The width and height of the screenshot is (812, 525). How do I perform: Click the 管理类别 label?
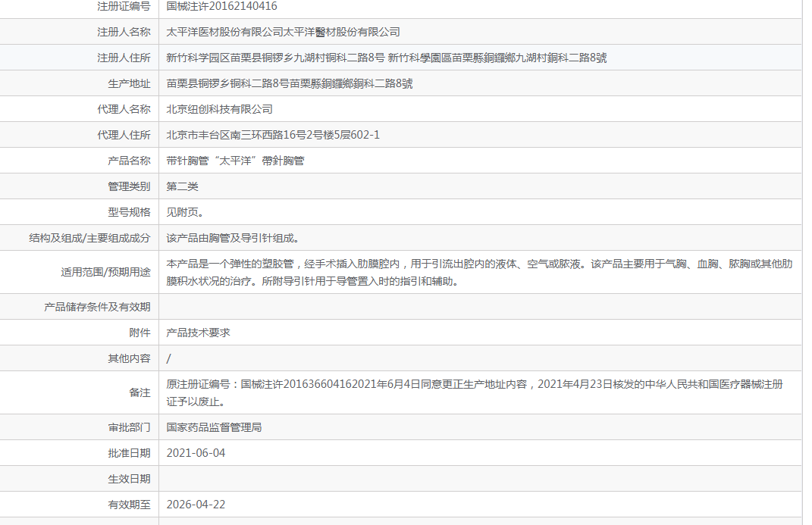tap(129, 186)
